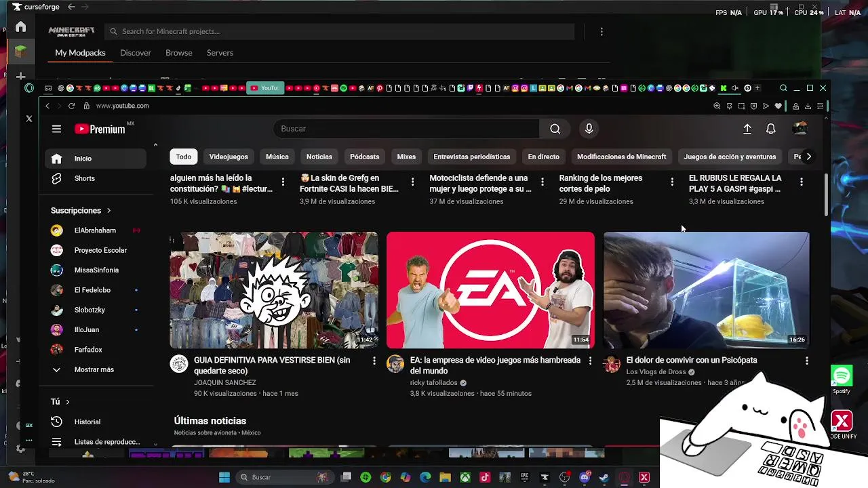Filter by Mixes chip
Screen dimensions: 868x488
click(406, 157)
